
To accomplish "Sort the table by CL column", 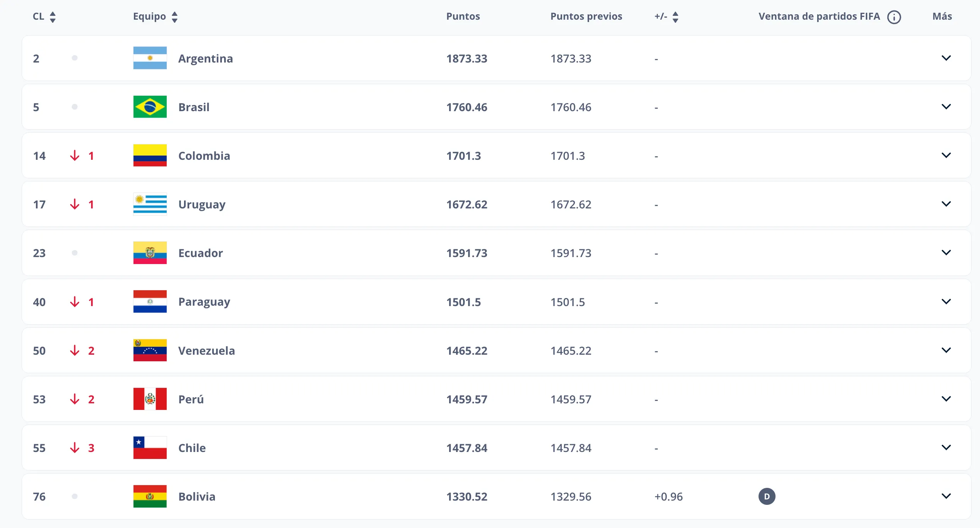I will [x=52, y=16].
